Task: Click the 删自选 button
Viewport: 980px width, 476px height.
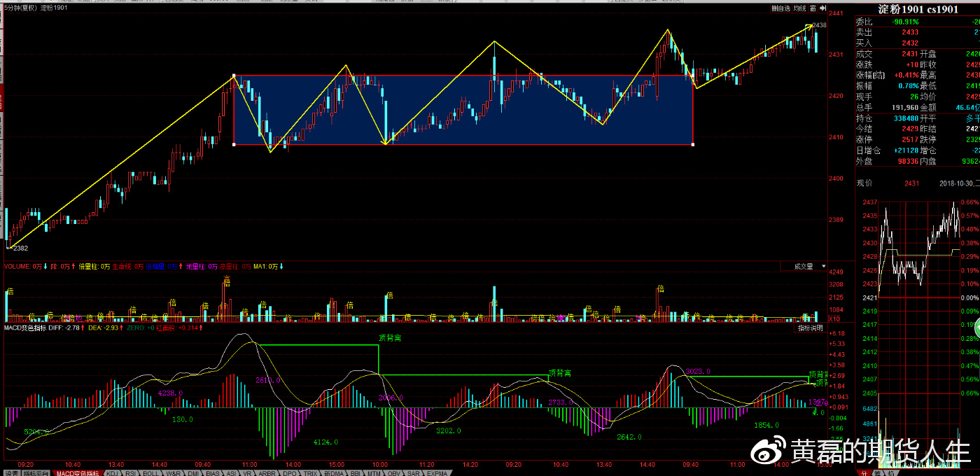Action: coord(780,8)
